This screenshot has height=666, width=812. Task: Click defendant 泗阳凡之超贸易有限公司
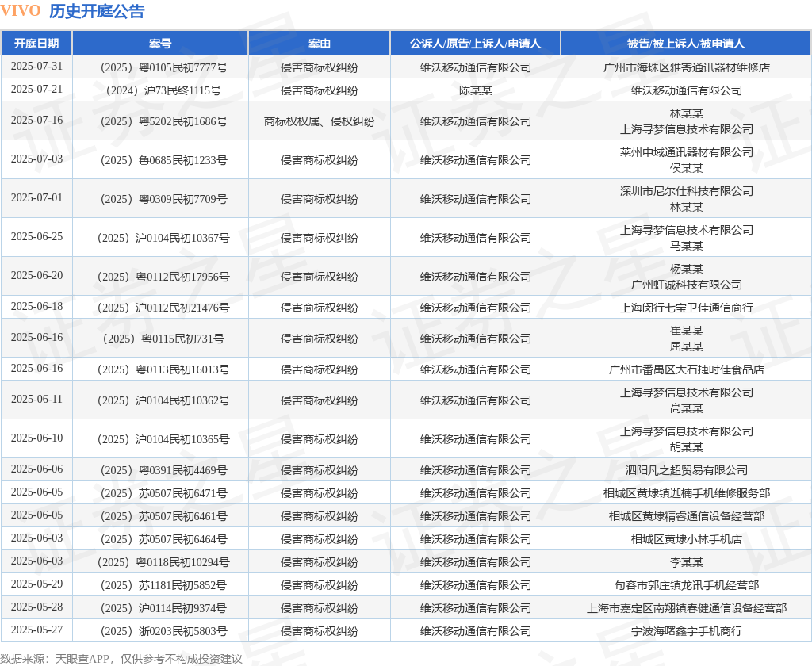coord(686,471)
